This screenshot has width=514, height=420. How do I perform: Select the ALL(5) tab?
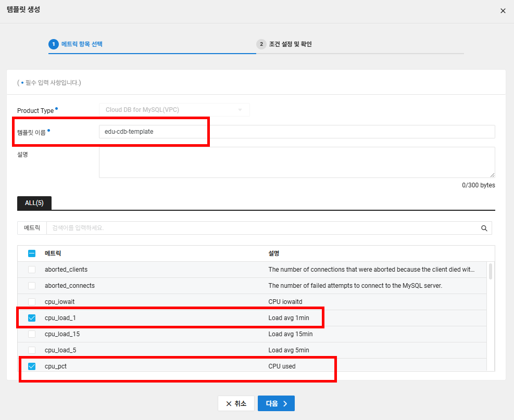coord(34,203)
